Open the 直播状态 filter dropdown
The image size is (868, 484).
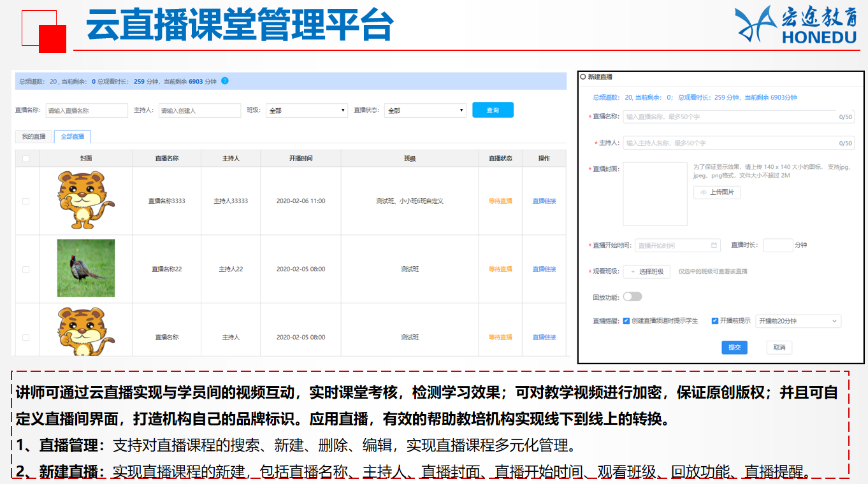click(x=425, y=110)
